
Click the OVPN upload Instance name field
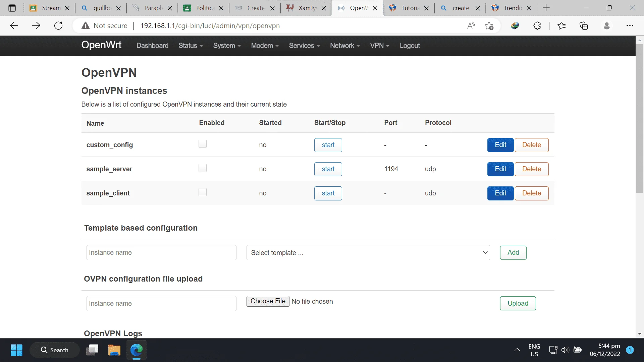click(x=161, y=304)
